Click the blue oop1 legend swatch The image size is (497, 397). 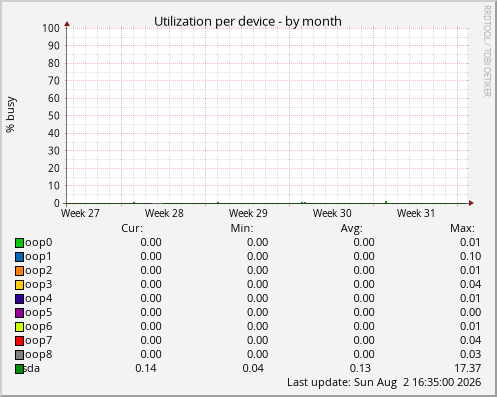coord(19,257)
